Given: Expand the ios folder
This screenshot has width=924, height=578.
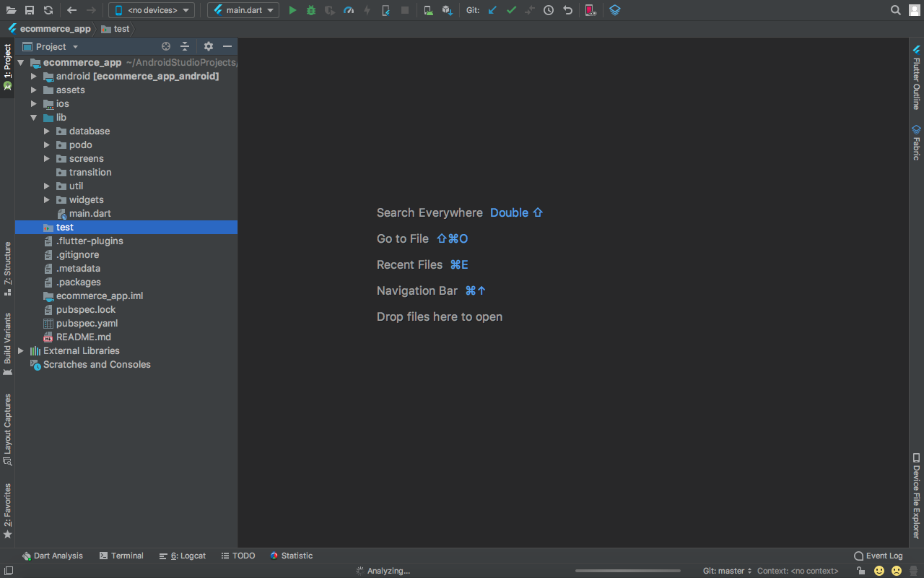Looking at the screenshot, I should coord(34,103).
